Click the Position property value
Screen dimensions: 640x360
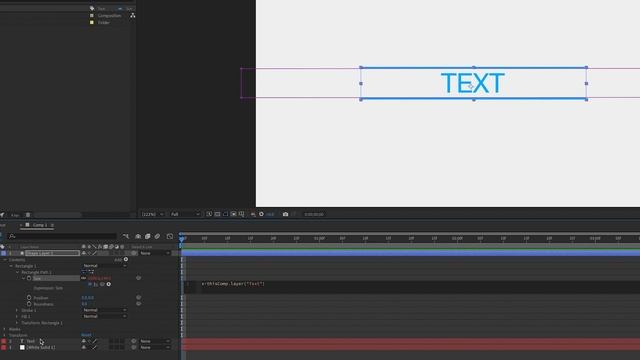coord(87,298)
